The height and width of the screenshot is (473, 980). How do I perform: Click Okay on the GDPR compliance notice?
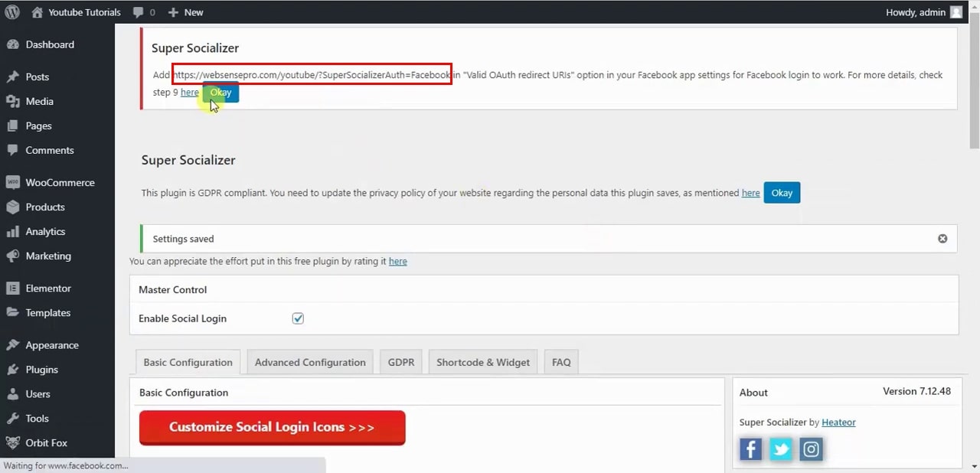tap(782, 193)
